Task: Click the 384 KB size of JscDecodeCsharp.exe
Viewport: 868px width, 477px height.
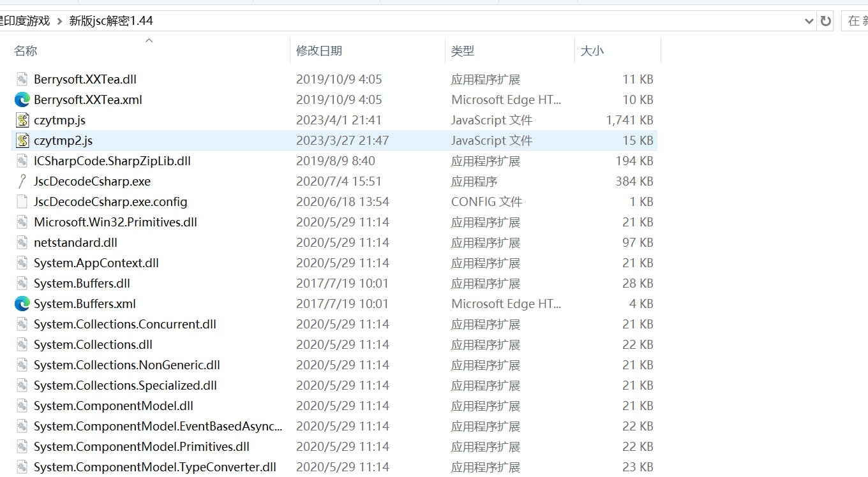Action: [x=634, y=181]
